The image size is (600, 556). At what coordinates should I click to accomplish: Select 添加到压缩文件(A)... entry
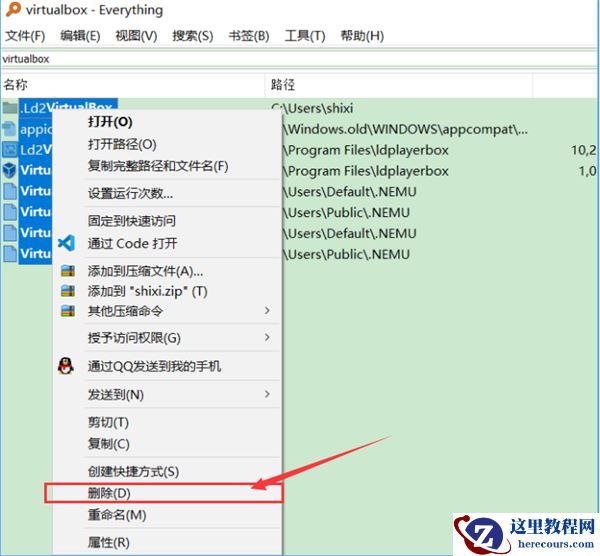click(x=145, y=271)
